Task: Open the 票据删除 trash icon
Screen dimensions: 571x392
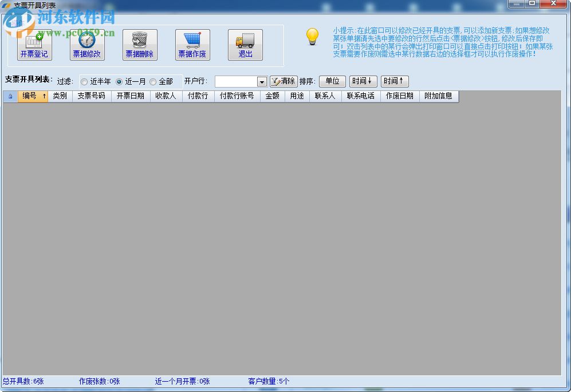Action: [x=139, y=39]
